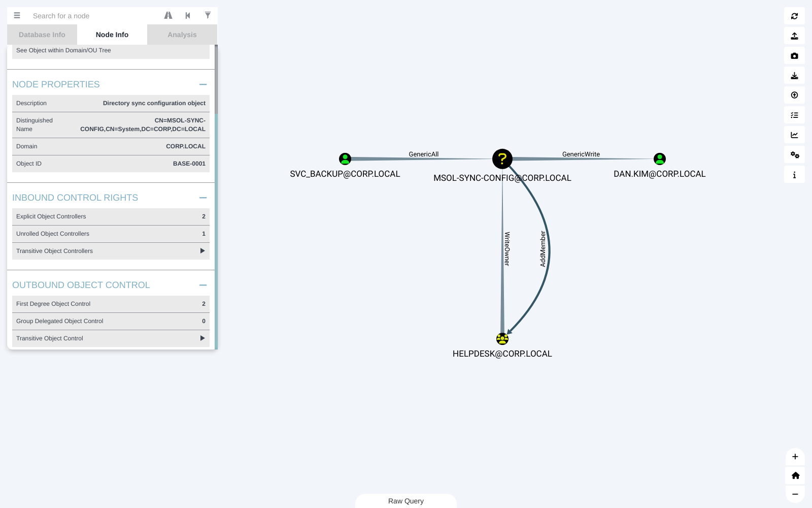Screen dimensions: 812x508
Task: Collapse the Inbound Control Rights section
Action: point(203,198)
